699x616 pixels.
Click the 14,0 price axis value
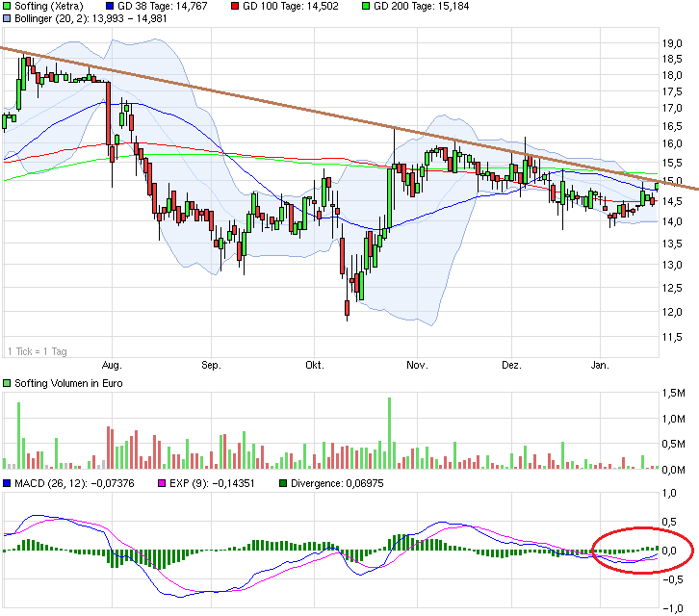[x=672, y=221]
